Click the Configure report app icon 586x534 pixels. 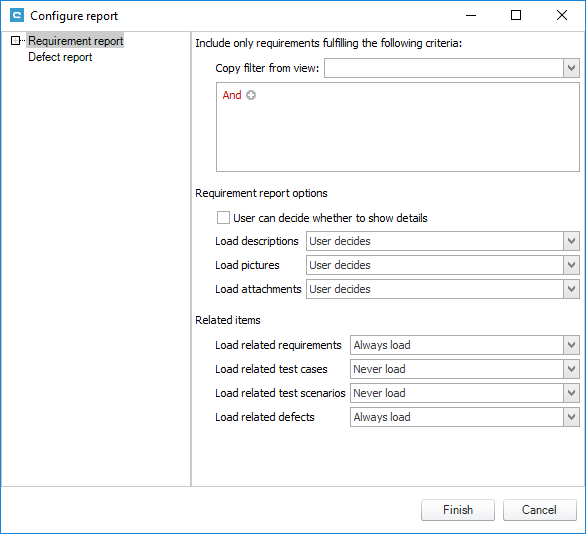click(17, 15)
